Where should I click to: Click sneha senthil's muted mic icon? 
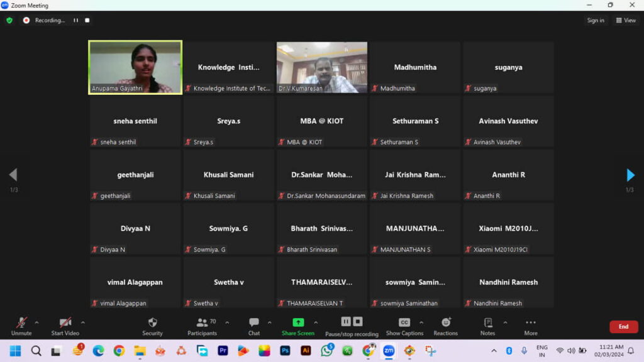[x=95, y=142]
